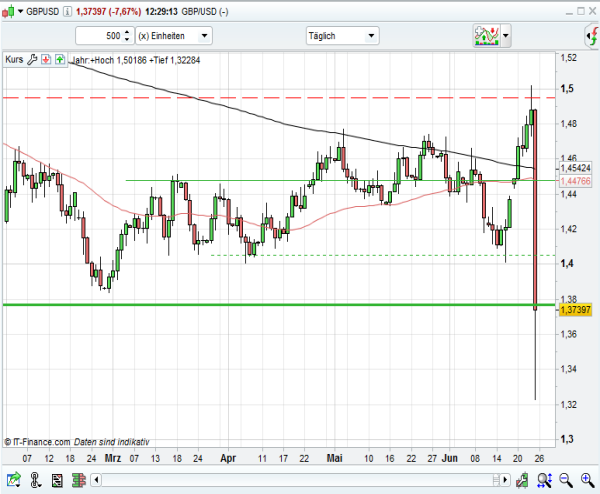600x494 pixels.
Task: Click the current price 1,37397 yellow label
Action: pos(576,309)
